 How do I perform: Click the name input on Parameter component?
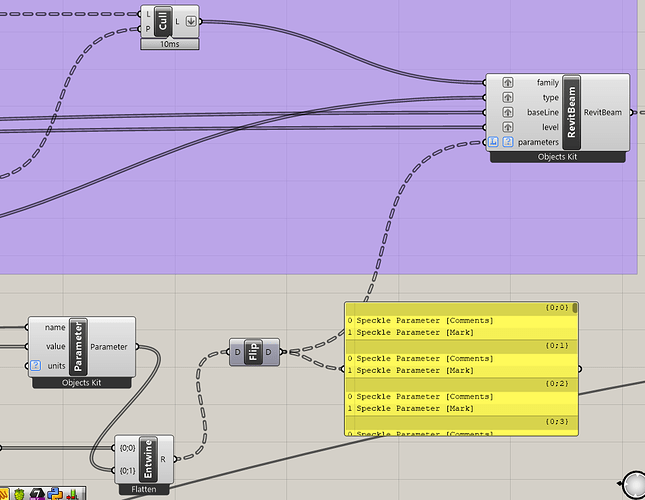(x=55, y=327)
